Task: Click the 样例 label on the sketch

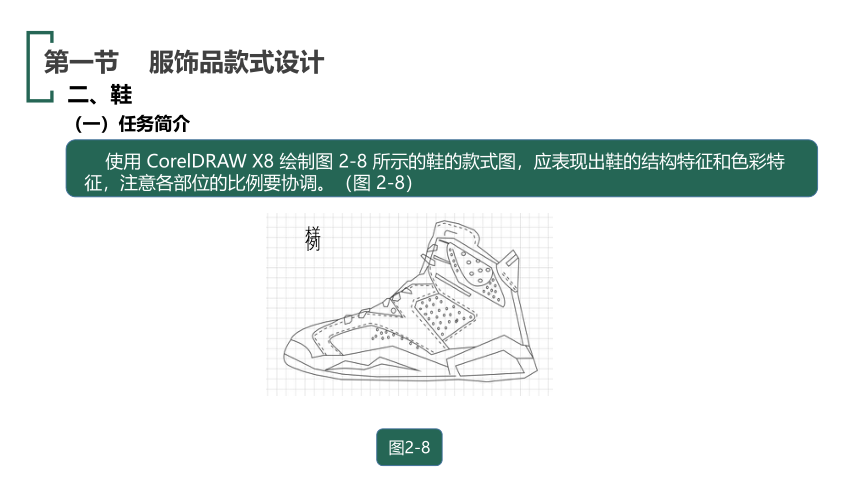Action: pos(313,238)
